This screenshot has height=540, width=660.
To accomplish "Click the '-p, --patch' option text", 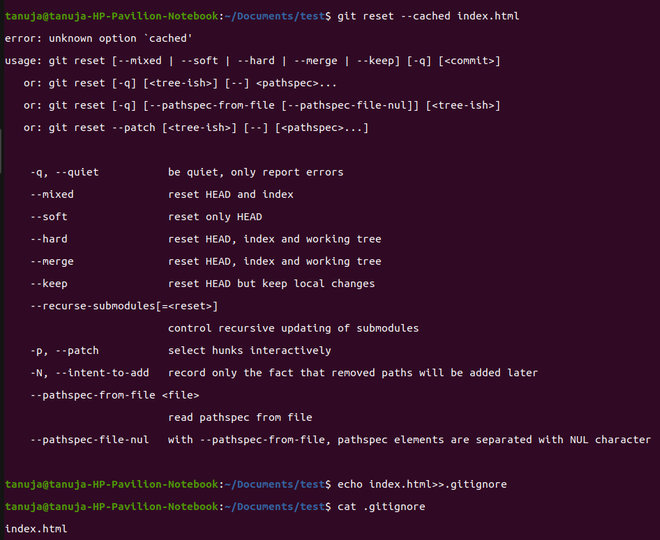I will click(64, 350).
